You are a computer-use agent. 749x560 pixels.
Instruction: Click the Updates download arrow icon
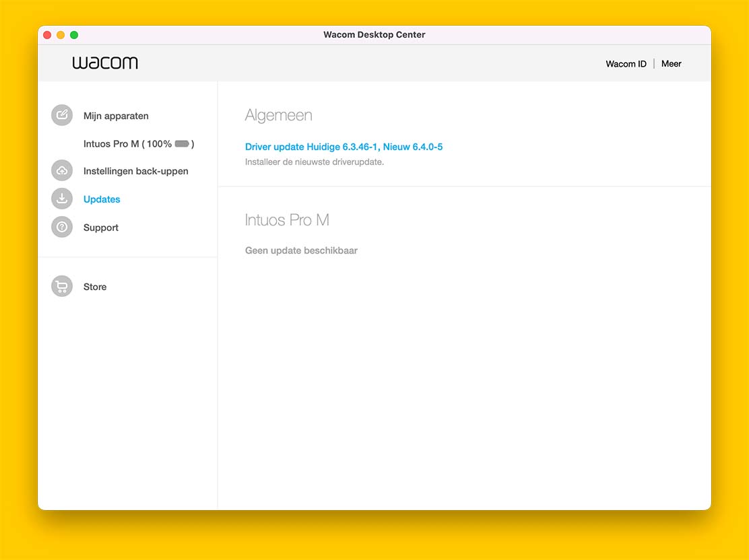[x=62, y=199]
